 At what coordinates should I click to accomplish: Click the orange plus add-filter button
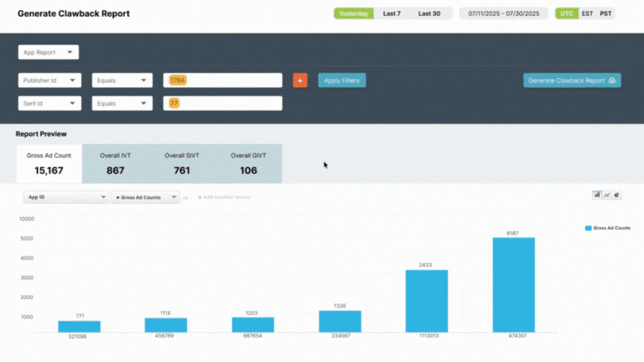click(300, 80)
